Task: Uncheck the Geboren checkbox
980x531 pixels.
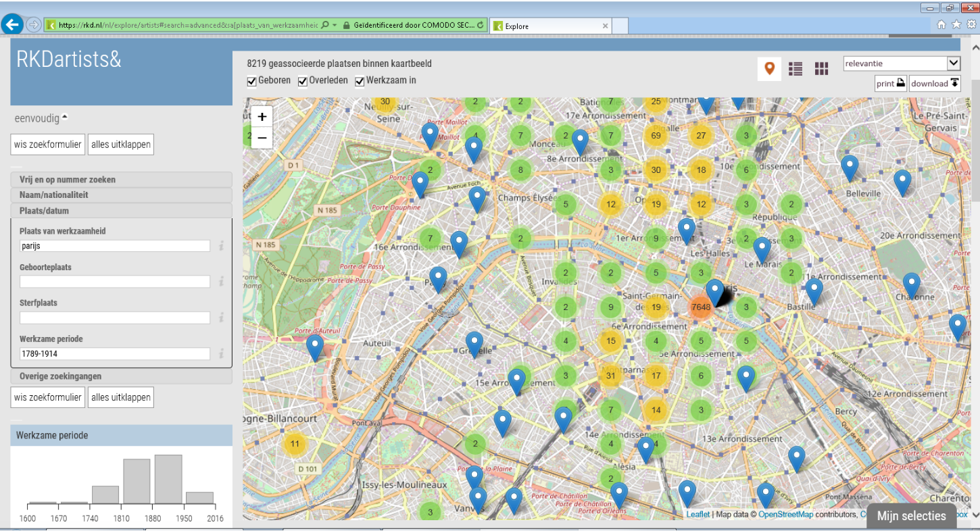Action: pos(252,81)
